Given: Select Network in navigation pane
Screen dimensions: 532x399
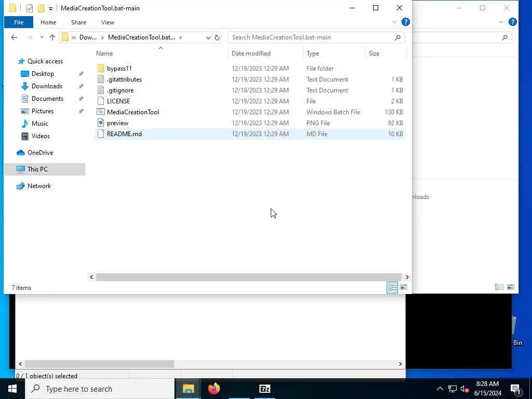Looking at the screenshot, I should (39, 186).
